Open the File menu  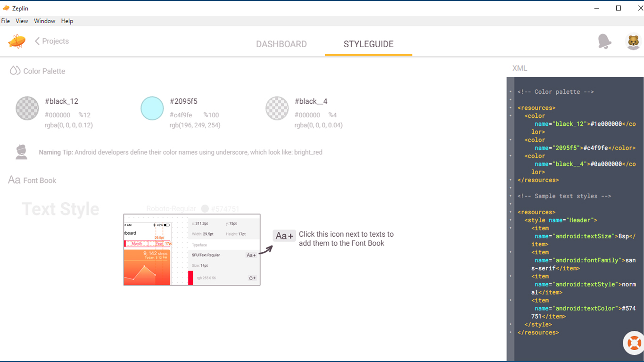(6, 21)
